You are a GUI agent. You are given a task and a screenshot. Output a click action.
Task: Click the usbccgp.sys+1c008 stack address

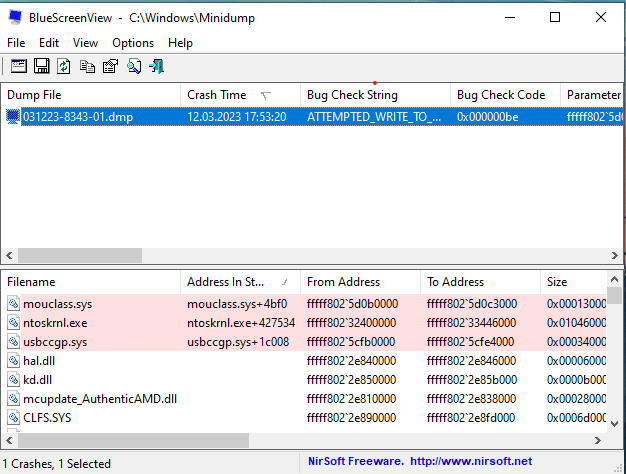238,342
